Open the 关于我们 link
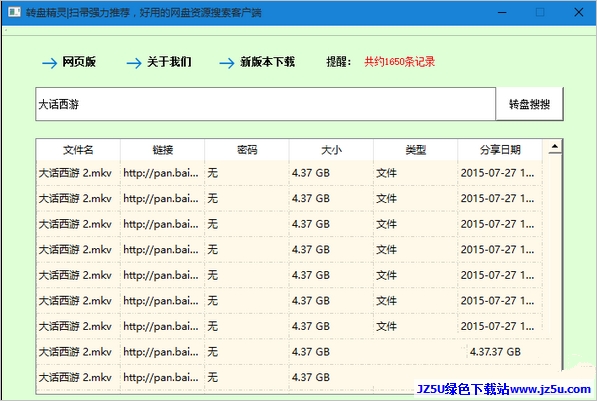Image resolution: width=597 pixels, height=401 pixels. click(x=169, y=62)
